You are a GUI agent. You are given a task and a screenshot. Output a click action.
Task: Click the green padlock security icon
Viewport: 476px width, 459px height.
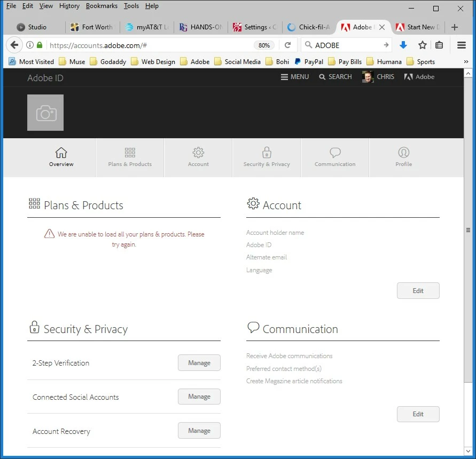click(40, 45)
